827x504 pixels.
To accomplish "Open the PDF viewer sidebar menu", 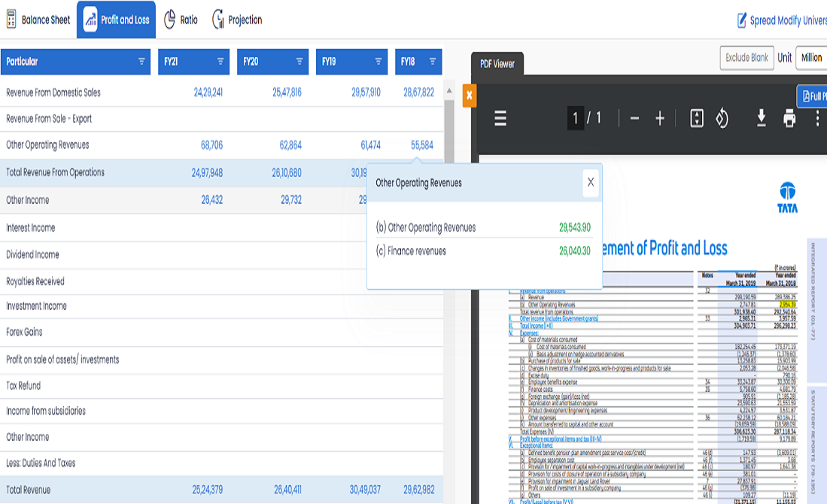I will 500,118.
